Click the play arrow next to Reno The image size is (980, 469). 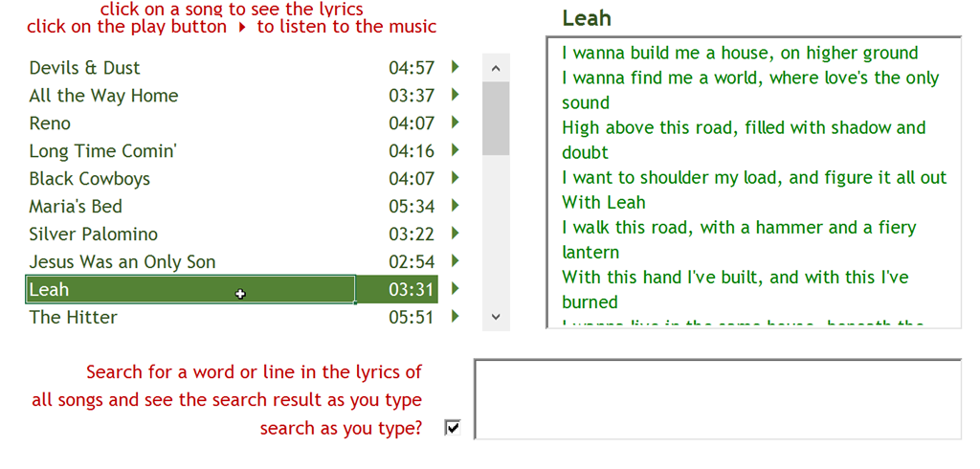click(455, 122)
